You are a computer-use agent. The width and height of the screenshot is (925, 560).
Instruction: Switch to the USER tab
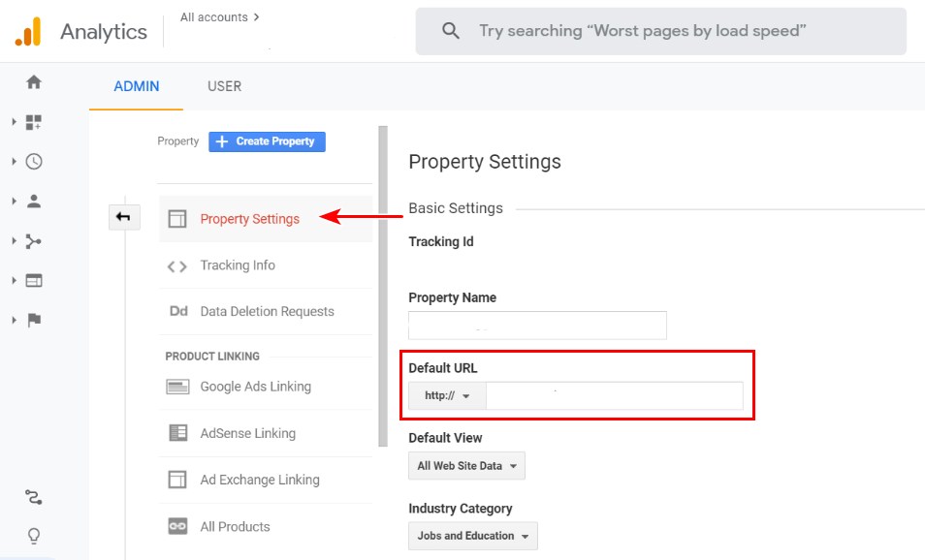tap(224, 86)
